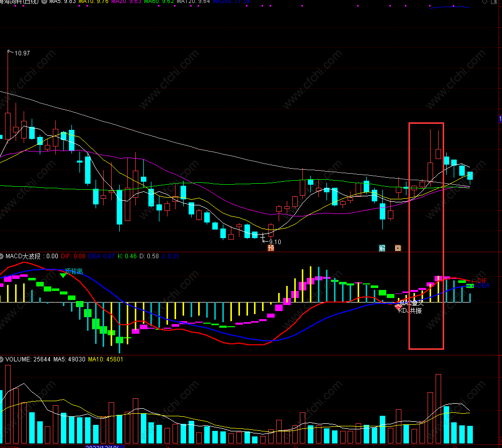Click the D: 0.58 value
Screen dimensions: 502x448
click(x=149, y=256)
